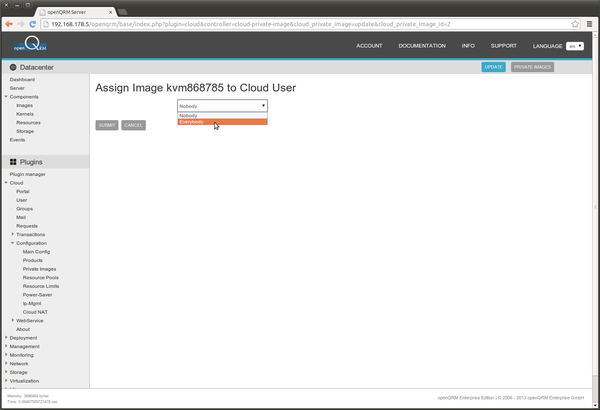The width and height of the screenshot is (600, 410).
Task: Expand the Deployment plugin group
Action: point(6,338)
